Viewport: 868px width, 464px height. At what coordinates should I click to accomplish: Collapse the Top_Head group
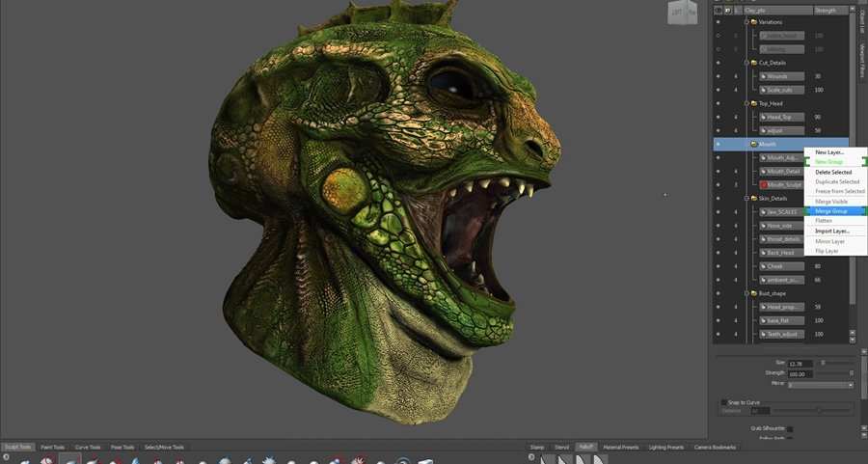(x=746, y=103)
